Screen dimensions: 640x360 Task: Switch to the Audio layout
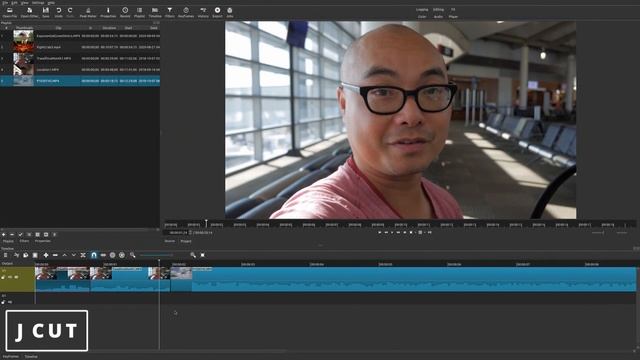tap(438, 17)
